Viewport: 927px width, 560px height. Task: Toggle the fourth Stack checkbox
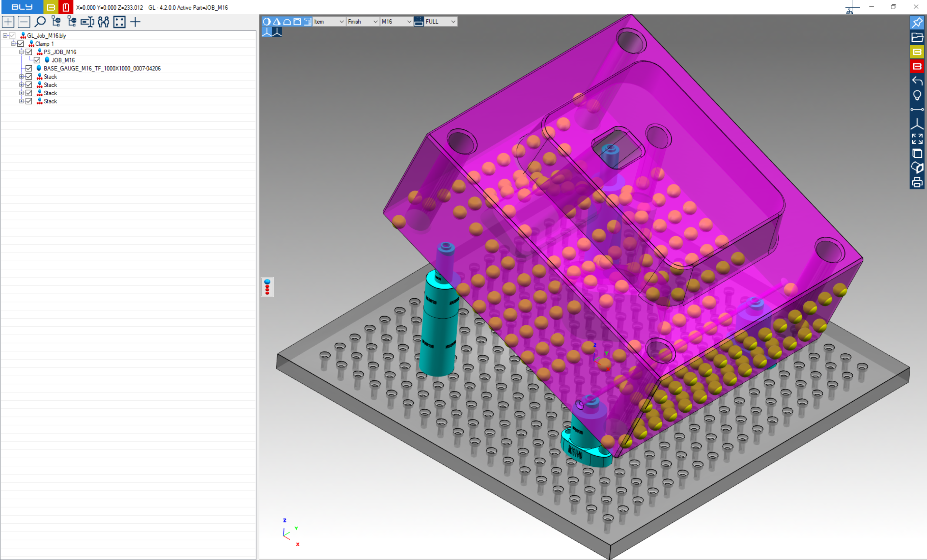[x=29, y=101]
